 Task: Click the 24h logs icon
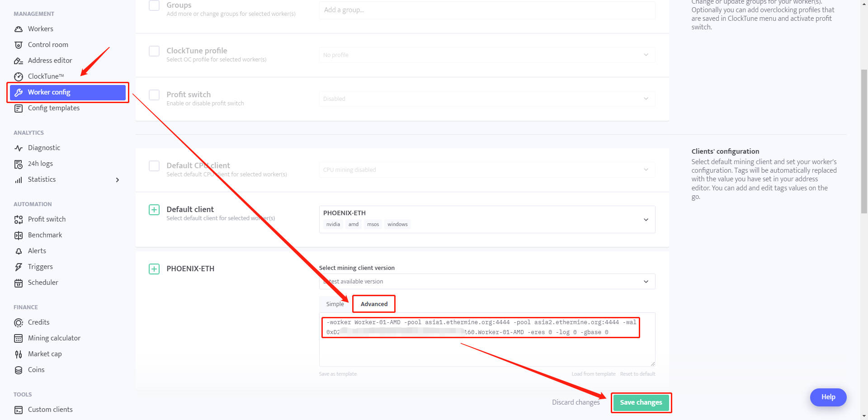pos(19,164)
